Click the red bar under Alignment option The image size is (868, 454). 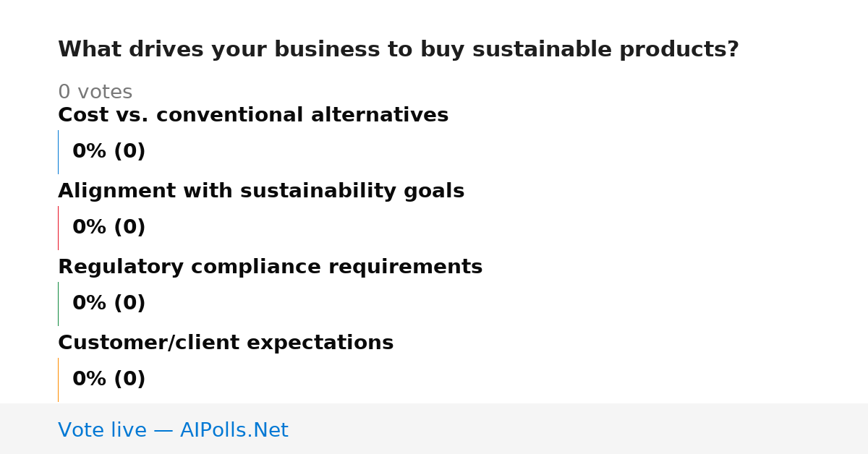[58, 228]
